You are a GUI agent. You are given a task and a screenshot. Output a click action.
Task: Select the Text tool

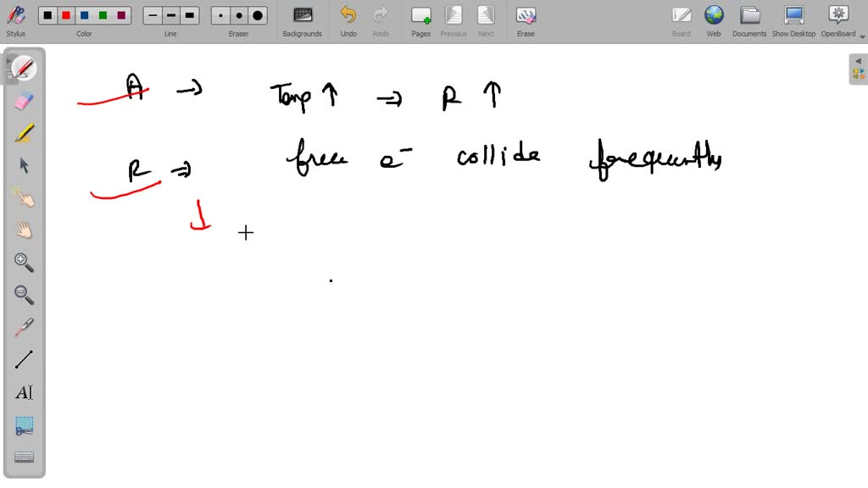coord(23,391)
